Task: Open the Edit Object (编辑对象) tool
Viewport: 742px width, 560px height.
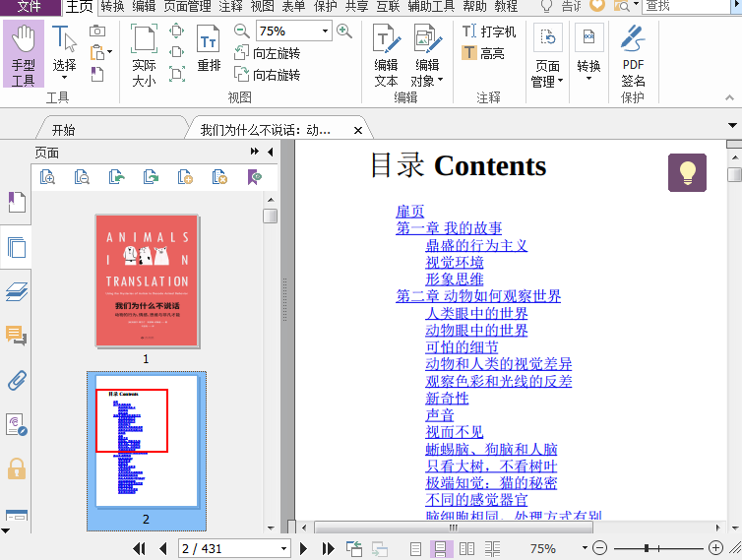Action: (427, 56)
